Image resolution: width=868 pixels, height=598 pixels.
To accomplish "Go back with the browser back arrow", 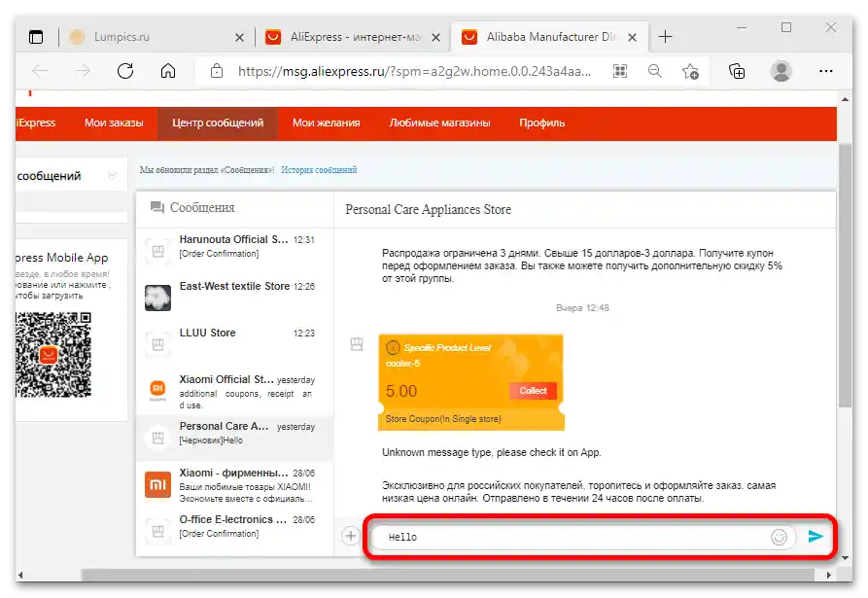I will tap(40, 71).
